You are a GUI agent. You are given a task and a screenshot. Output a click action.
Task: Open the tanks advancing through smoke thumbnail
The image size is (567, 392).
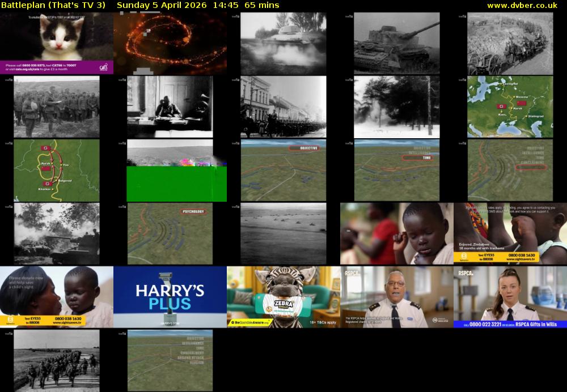[56, 233]
